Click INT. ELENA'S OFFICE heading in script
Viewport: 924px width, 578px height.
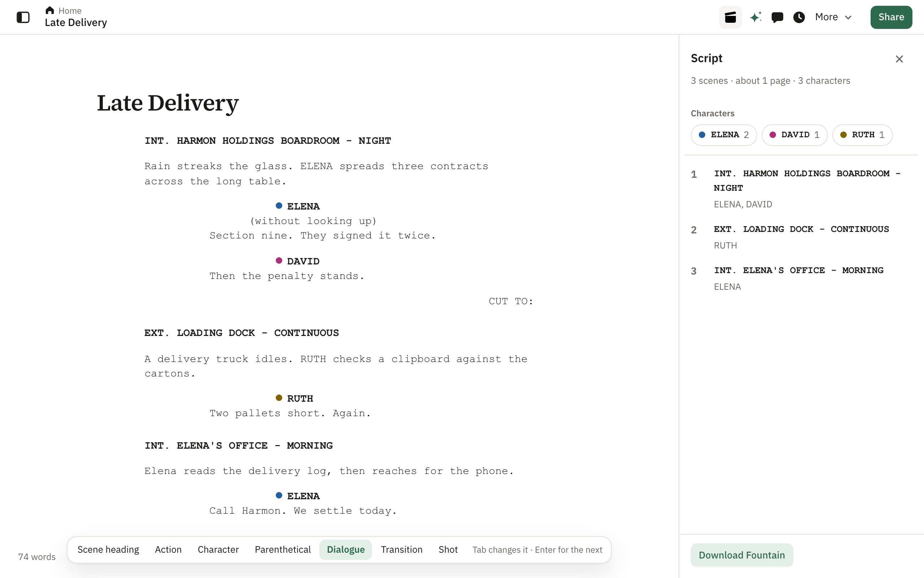239,446
